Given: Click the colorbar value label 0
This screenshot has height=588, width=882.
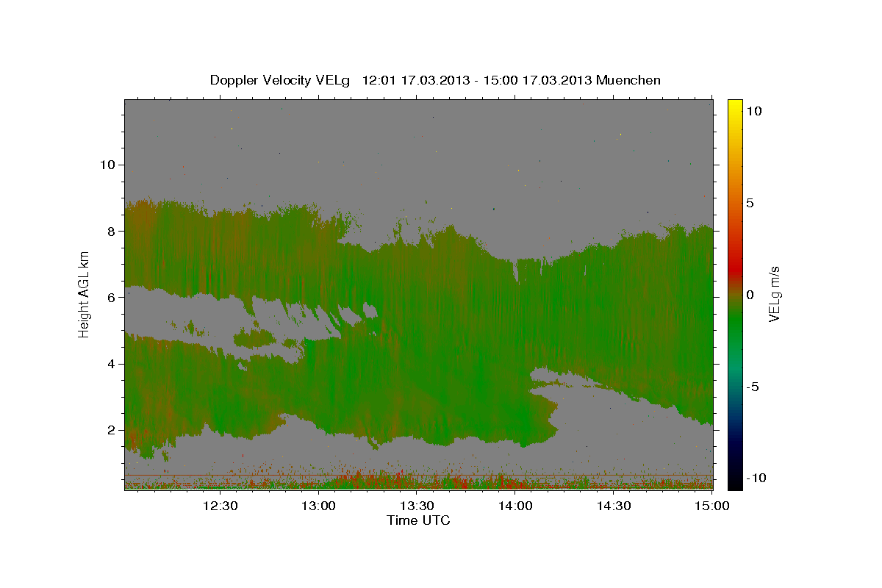Looking at the screenshot, I should [750, 294].
